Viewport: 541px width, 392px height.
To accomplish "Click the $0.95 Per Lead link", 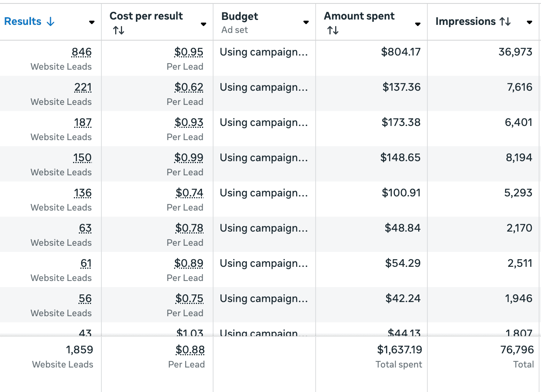I will (189, 52).
